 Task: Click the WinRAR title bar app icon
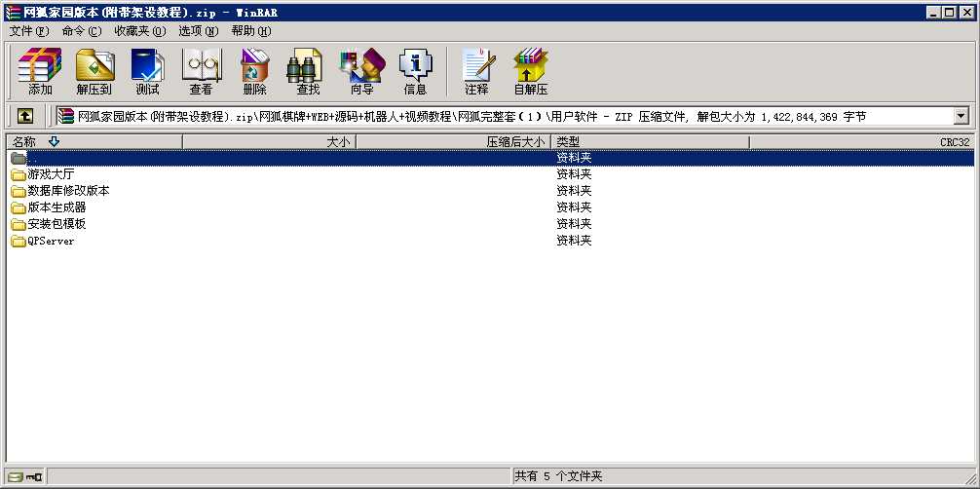[13, 13]
